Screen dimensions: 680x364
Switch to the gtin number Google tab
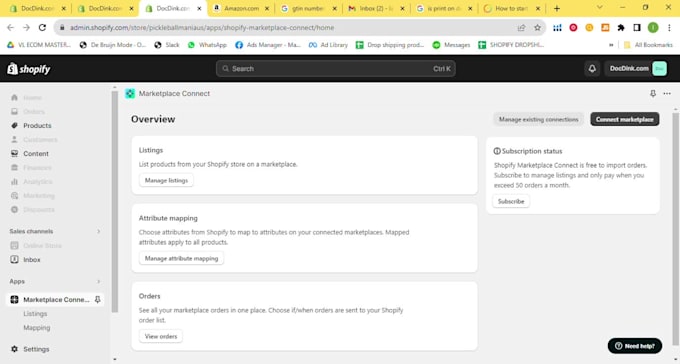click(309, 8)
